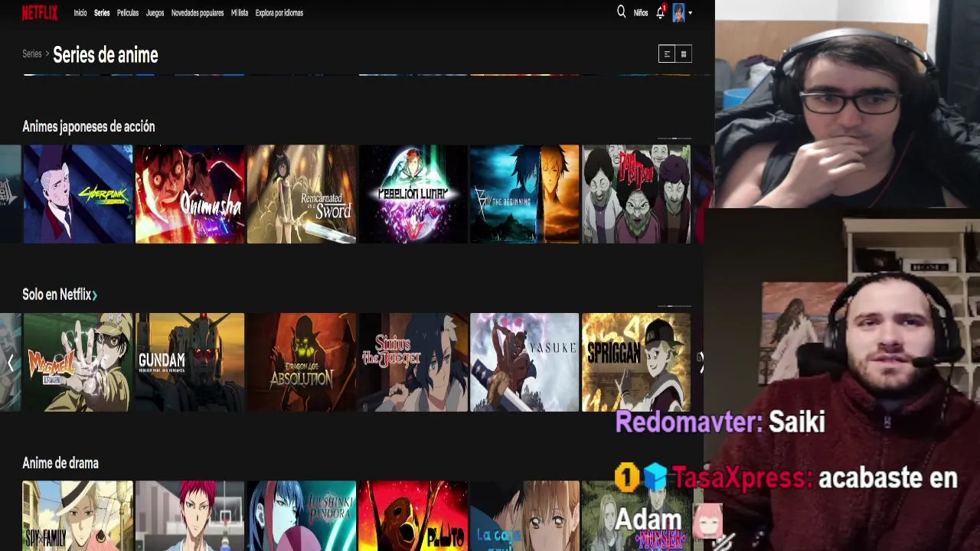Go back to the Series breadcrumb
Screen dimensions: 980x551
coord(32,54)
